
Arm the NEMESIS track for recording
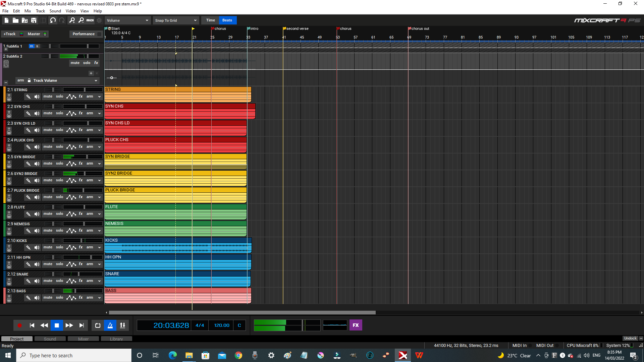90,230
